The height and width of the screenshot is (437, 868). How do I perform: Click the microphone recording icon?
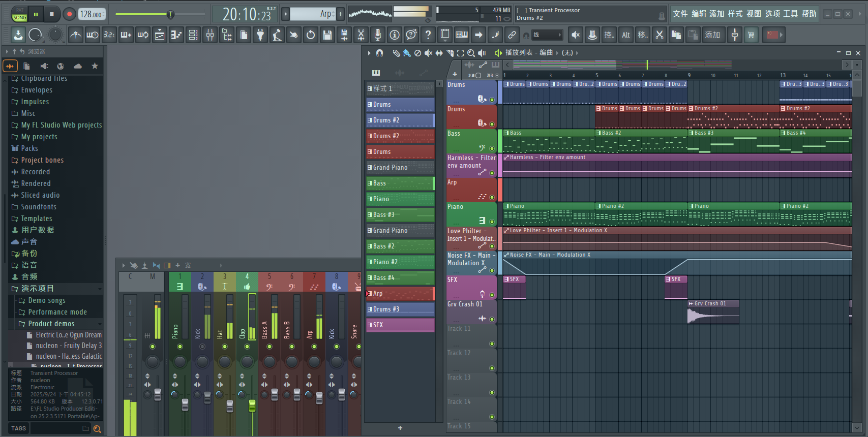point(378,35)
